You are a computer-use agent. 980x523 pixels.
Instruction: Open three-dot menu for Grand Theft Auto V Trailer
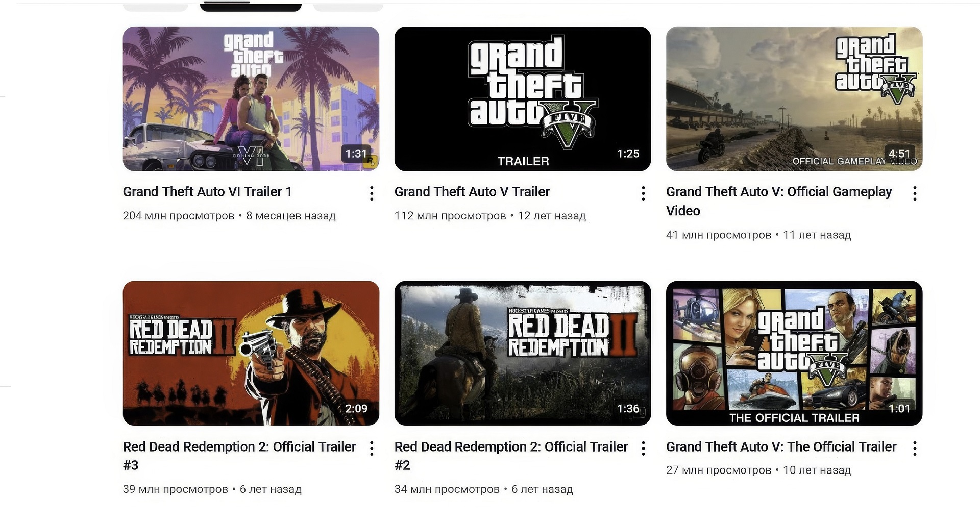point(643,193)
